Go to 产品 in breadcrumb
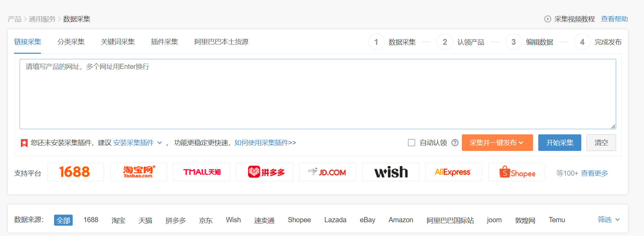 (14, 19)
